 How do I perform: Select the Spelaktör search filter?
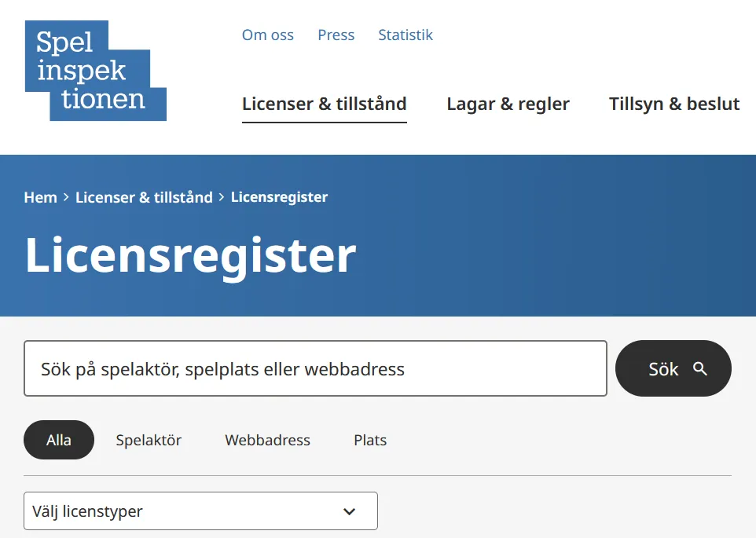(149, 440)
